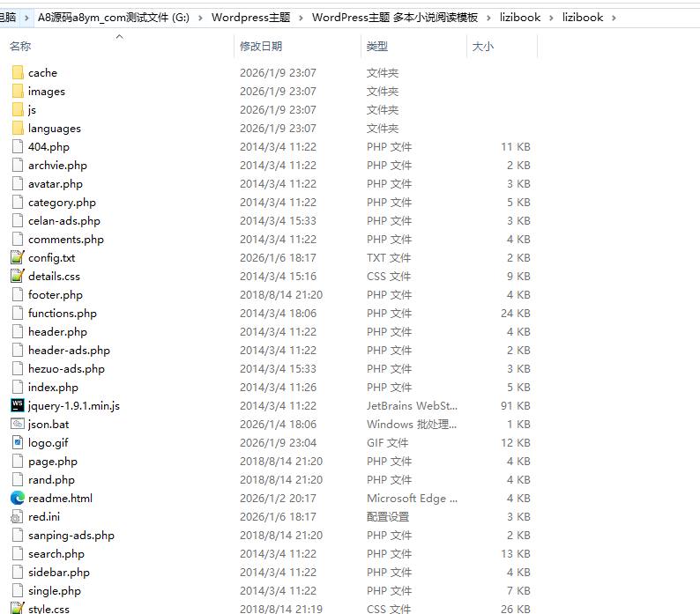
Task: Click the details.css file icon
Action: point(18,277)
